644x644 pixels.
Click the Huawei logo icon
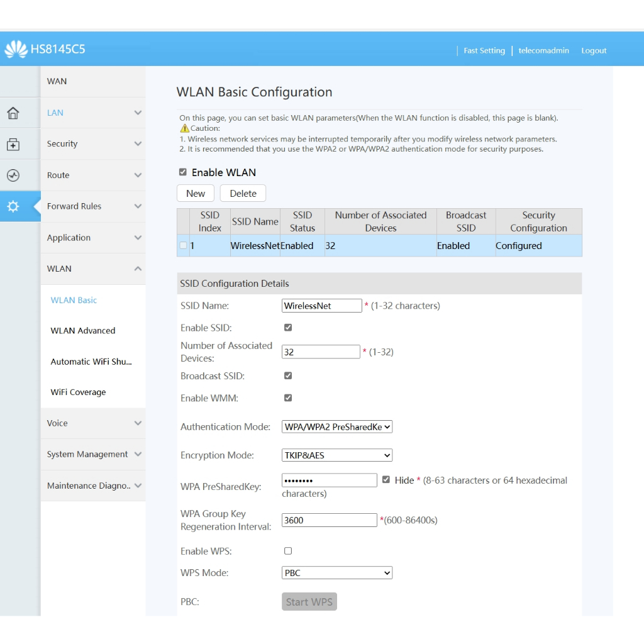coord(16,49)
